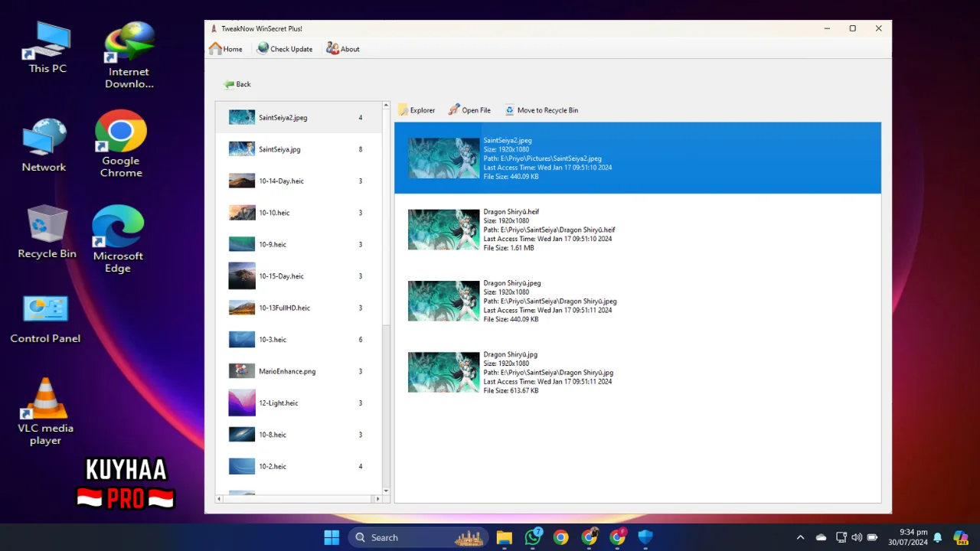Viewport: 980px width, 551px height.
Task: Click the Explorer folder button
Action: [416, 110]
